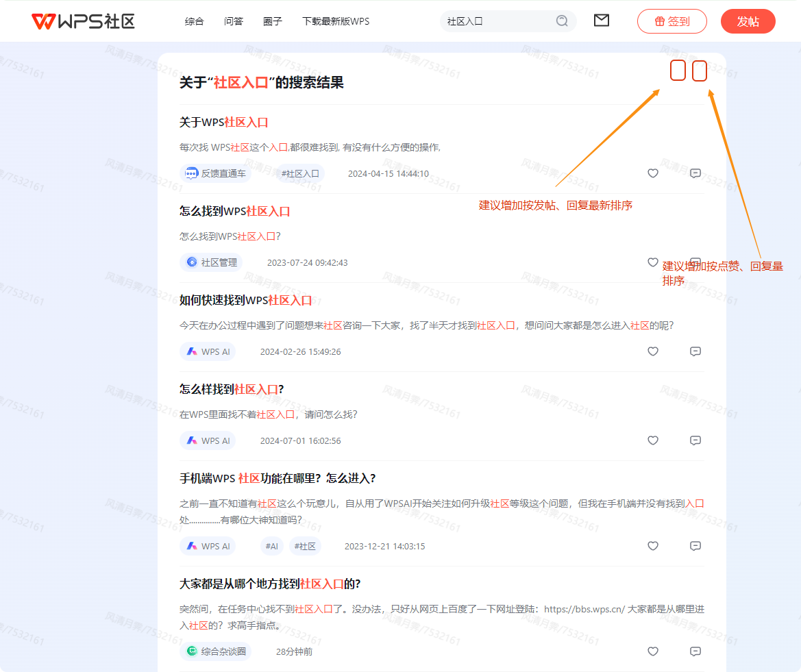Open the post titled 怎么找到WPS社区入口
Viewport: 801px width, 672px height.
click(234, 212)
